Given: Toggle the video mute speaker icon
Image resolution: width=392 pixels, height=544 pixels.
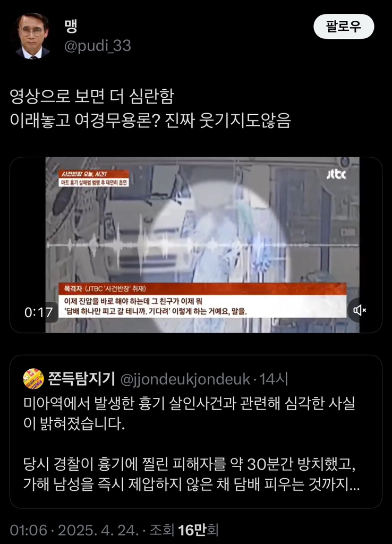Looking at the screenshot, I should click(x=360, y=310).
